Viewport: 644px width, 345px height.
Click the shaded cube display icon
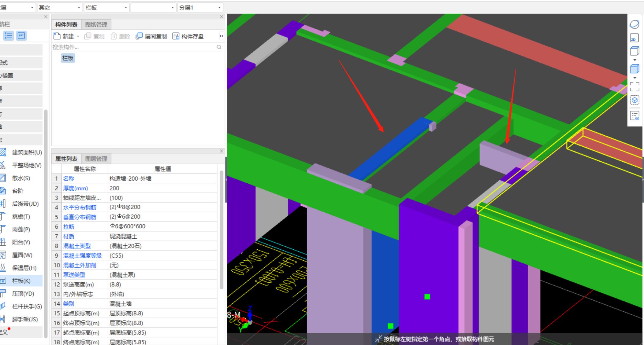pos(635,69)
